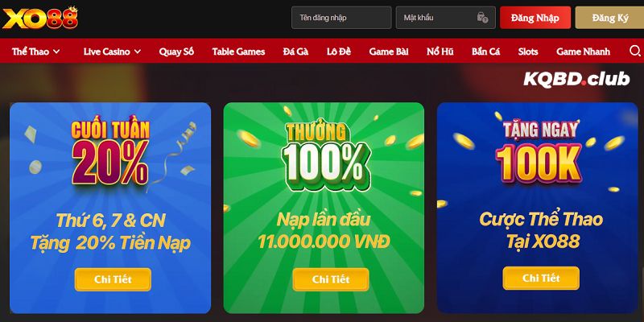The width and height of the screenshot is (644, 322).
Task: Click the XO88 logo
Action: 39,18
